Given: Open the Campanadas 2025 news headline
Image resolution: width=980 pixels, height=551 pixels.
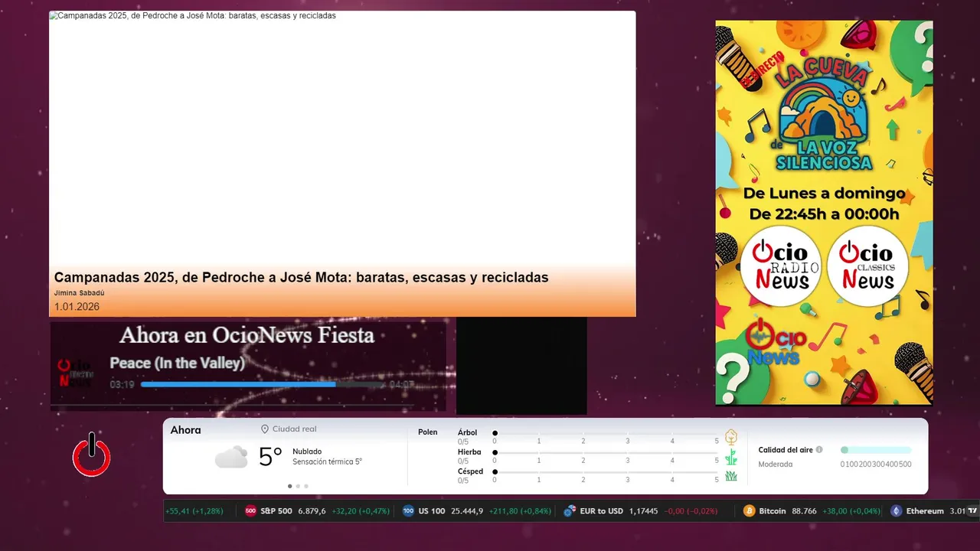Looking at the screenshot, I should coord(301,278).
